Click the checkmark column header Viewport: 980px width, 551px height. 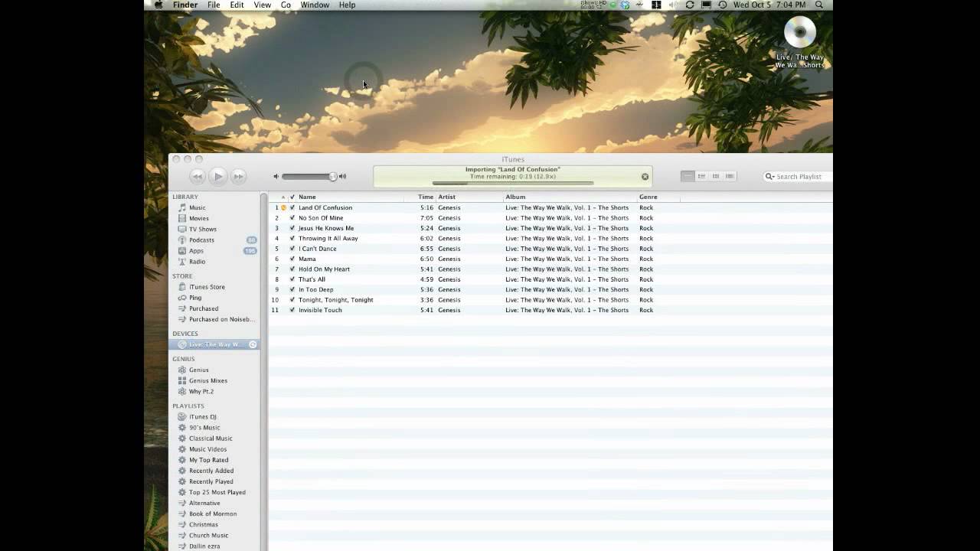click(x=292, y=197)
